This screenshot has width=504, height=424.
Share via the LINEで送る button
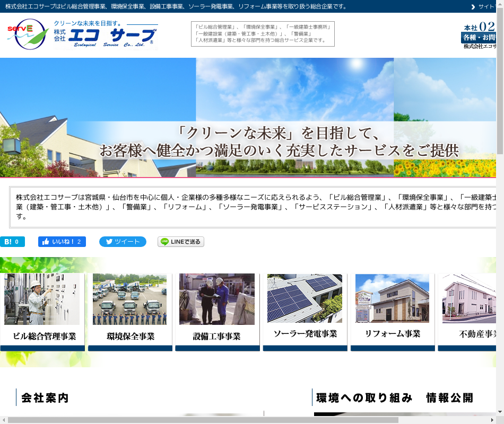click(180, 242)
